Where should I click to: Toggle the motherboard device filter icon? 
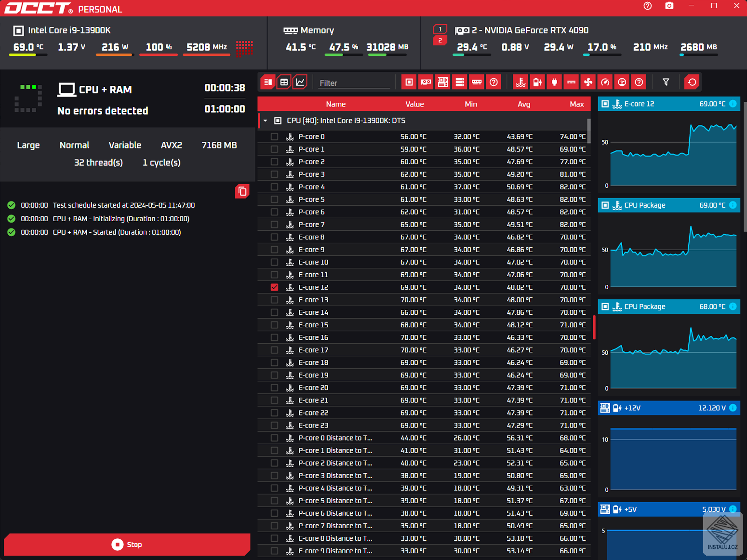(443, 82)
